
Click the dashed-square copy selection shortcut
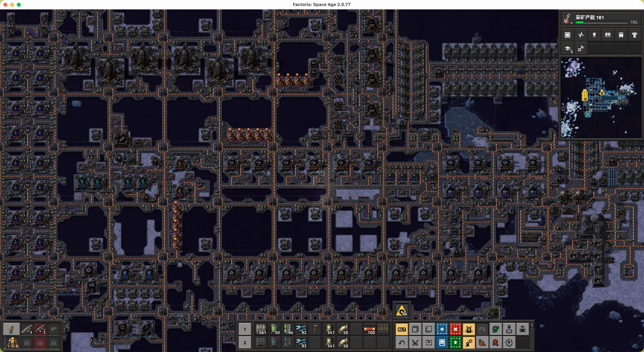[x=428, y=329]
